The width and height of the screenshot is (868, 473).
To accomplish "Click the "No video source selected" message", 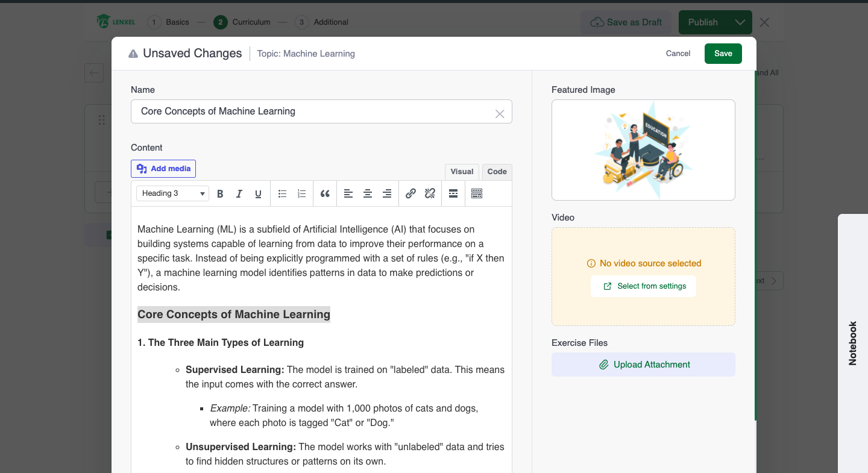I will [x=650, y=263].
